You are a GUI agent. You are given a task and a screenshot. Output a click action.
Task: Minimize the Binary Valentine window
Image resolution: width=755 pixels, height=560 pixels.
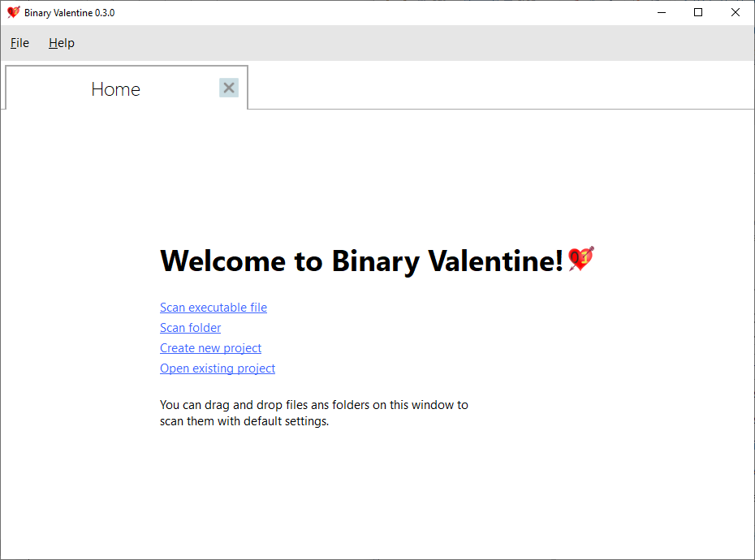click(x=662, y=12)
